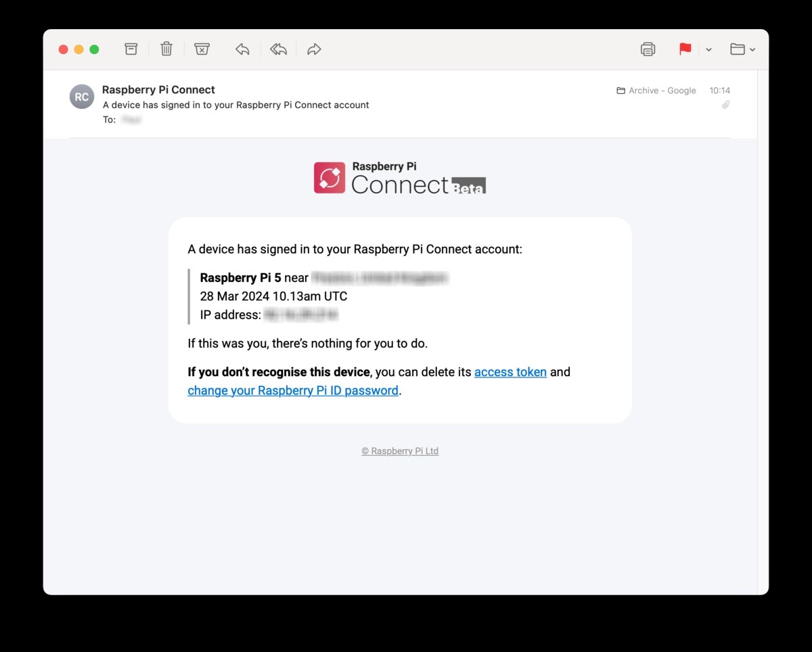The image size is (812, 652).
Task: Open the access token link
Action: [510, 371]
